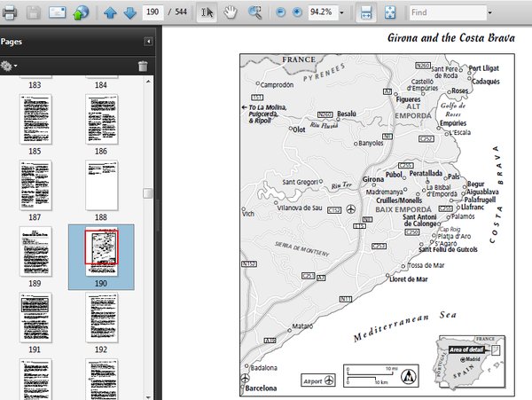Select the Marquee Zoom tool

tap(254, 13)
